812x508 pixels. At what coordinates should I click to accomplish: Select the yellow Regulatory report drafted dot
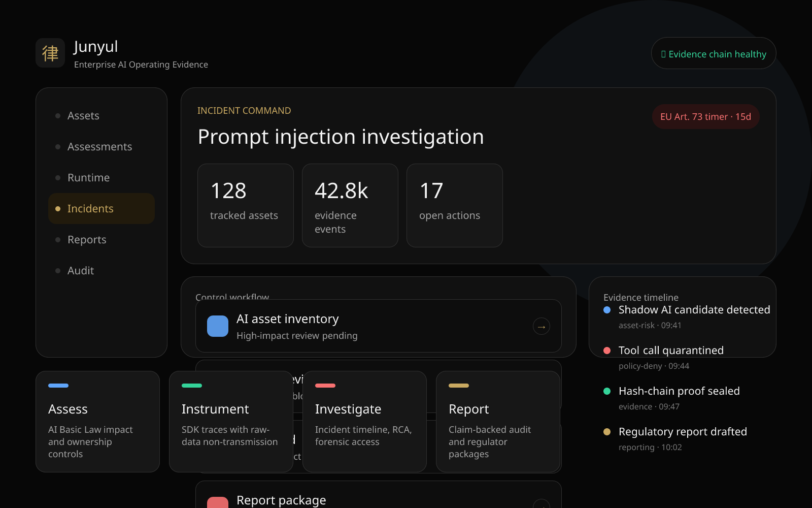[x=607, y=432]
